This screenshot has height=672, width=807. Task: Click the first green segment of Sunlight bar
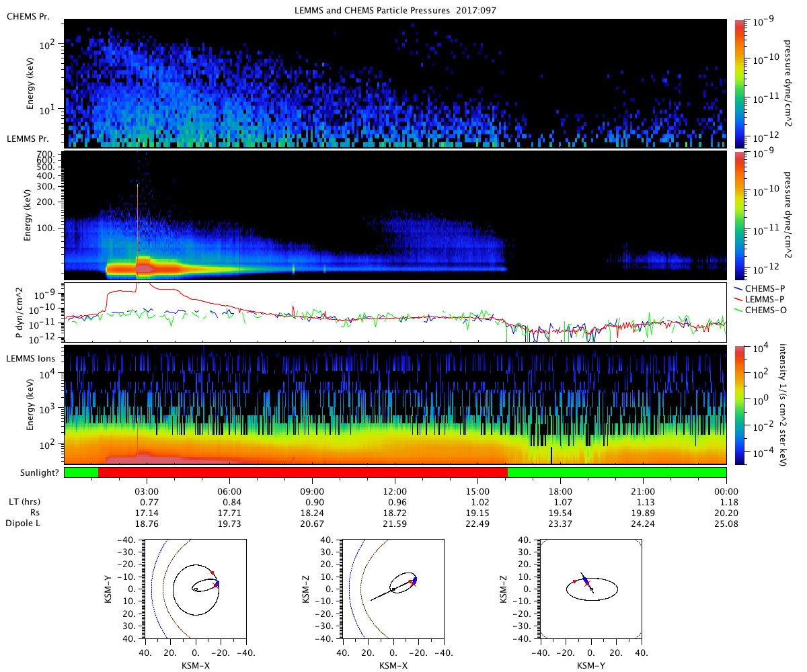pos(81,472)
